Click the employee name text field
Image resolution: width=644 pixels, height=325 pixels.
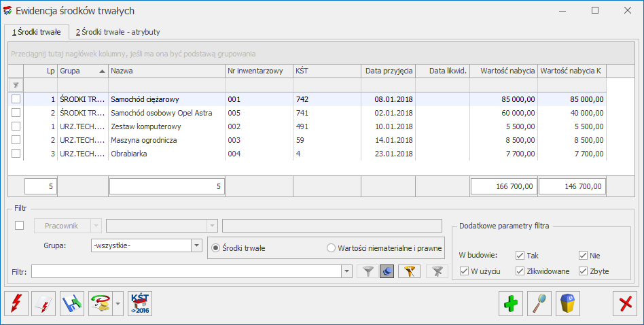332,226
